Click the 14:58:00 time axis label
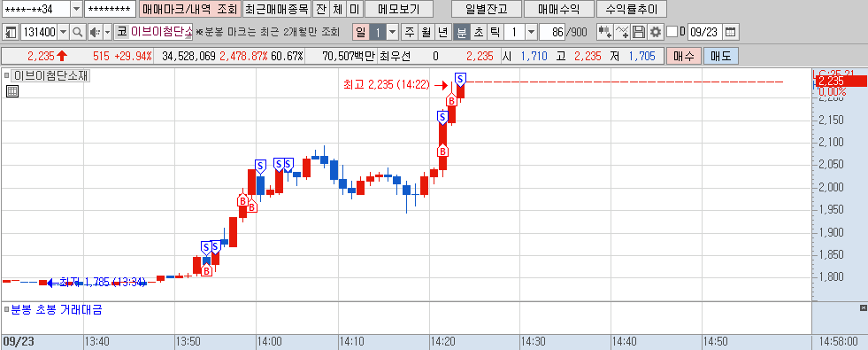This screenshot has height=350, width=868. [x=839, y=342]
